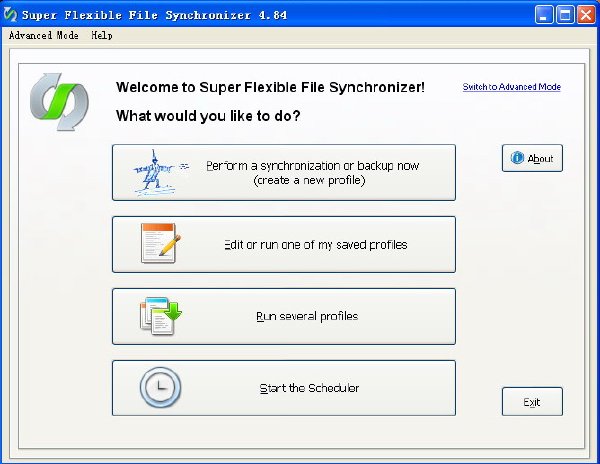The image size is (600, 464).
Task: Click Perform a synchronization or backup now
Action: (284, 173)
